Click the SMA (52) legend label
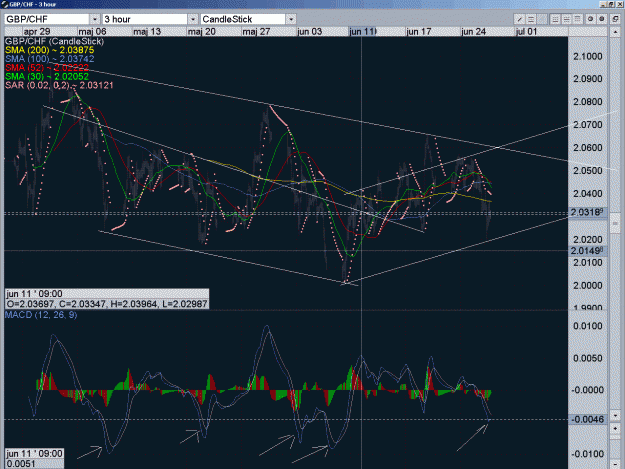Screen dimensions: 625x469 pyautogui.click(x=47, y=68)
